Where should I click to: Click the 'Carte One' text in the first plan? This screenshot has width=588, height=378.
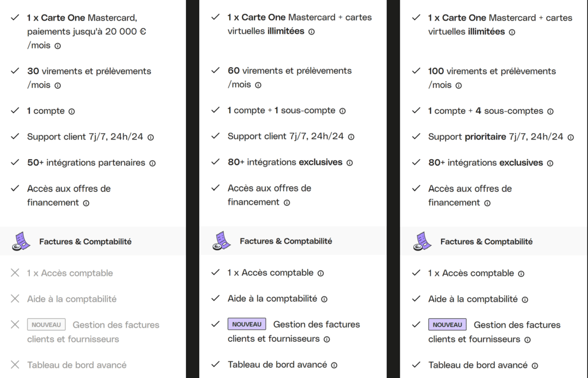63,18
